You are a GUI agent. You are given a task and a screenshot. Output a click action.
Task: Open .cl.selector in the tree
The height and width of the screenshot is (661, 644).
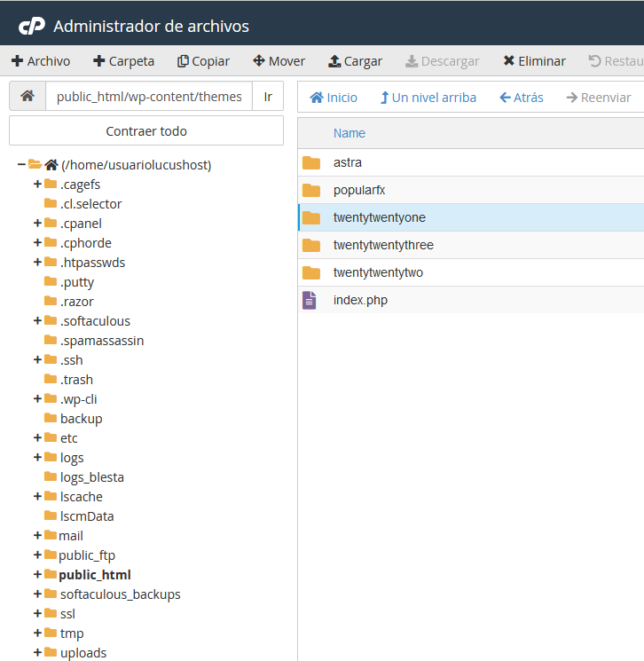(x=90, y=204)
